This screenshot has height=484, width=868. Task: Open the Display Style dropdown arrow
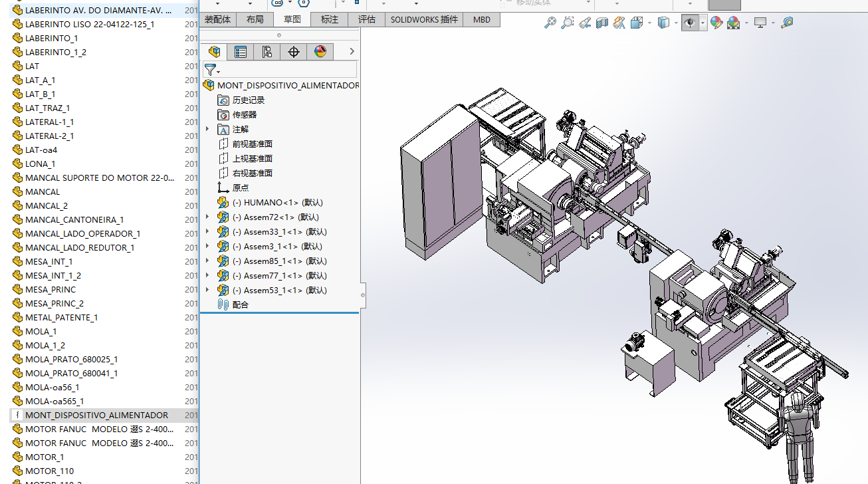pos(675,23)
